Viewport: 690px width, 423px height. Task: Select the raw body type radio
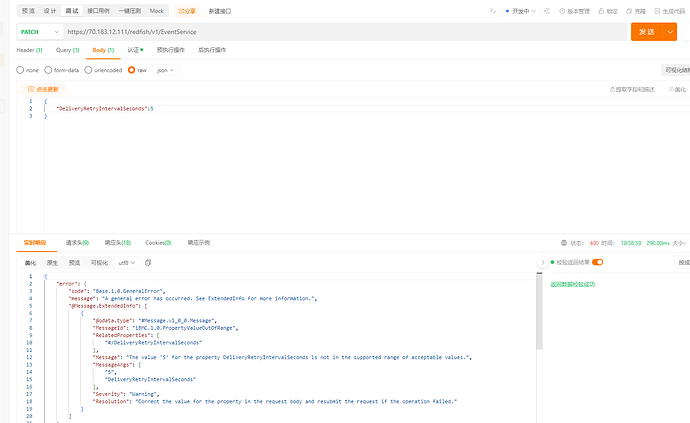[x=132, y=70]
